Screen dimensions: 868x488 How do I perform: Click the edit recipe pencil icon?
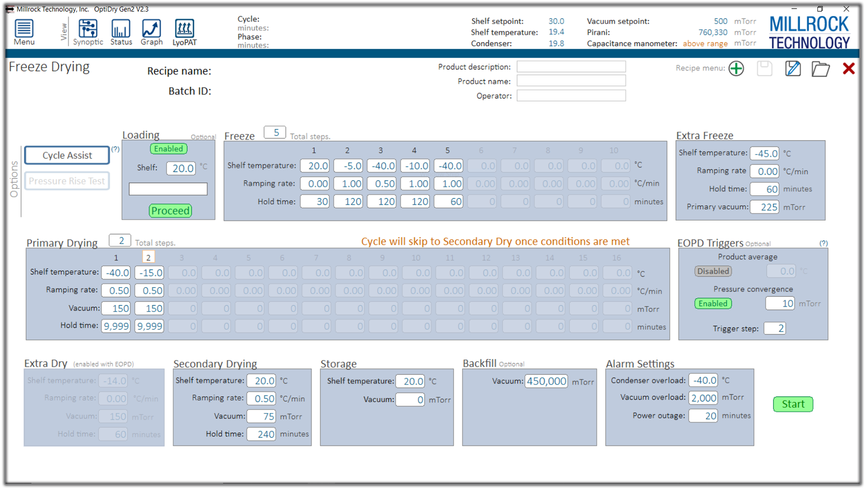(x=793, y=69)
